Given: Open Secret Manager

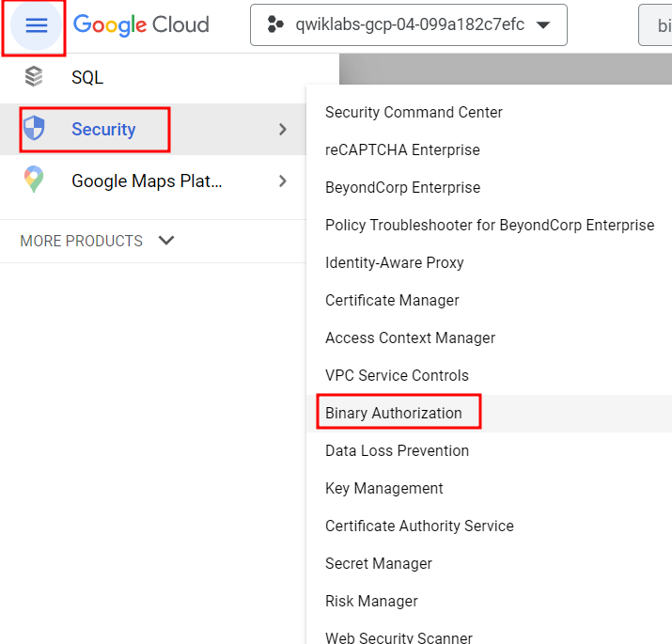Looking at the screenshot, I should pyautogui.click(x=379, y=564).
